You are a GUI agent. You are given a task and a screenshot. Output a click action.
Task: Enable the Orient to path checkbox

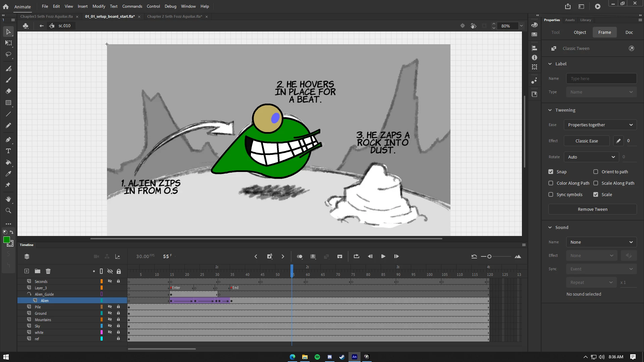pos(596,172)
